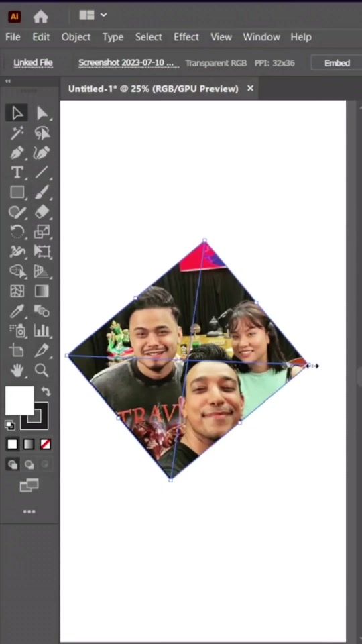Viewport: 362px width, 644px height.
Task: Open Edit Toolbar three-dots button
Action: coord(29,511)
